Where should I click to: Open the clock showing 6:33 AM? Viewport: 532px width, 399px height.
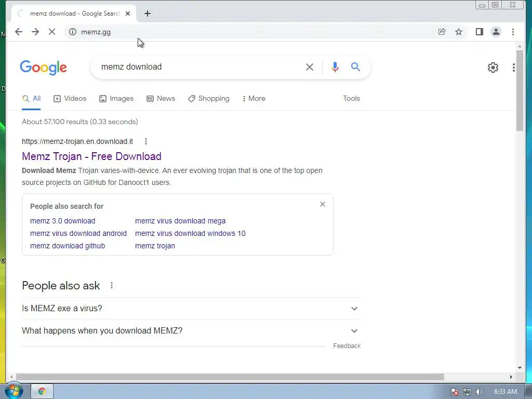pos(505,392)
